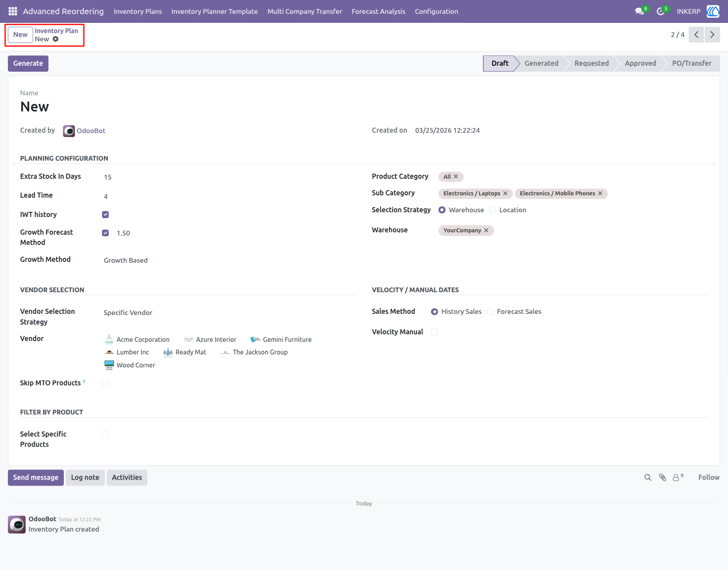Go to next record arrow
The width and height of the screenshot is (728, 571).
pyautogui.click(x=712, y=35)
